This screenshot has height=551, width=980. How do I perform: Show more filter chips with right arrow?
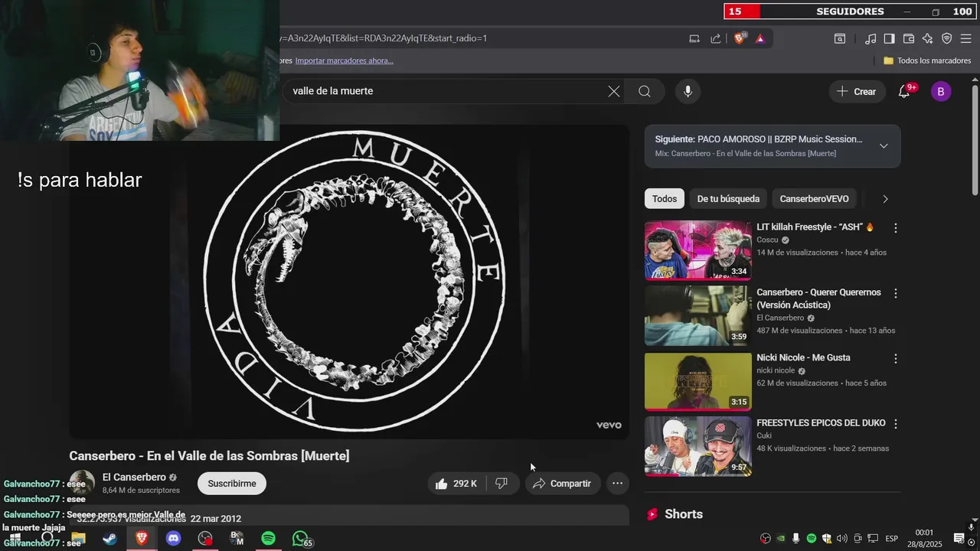[885, 199]
